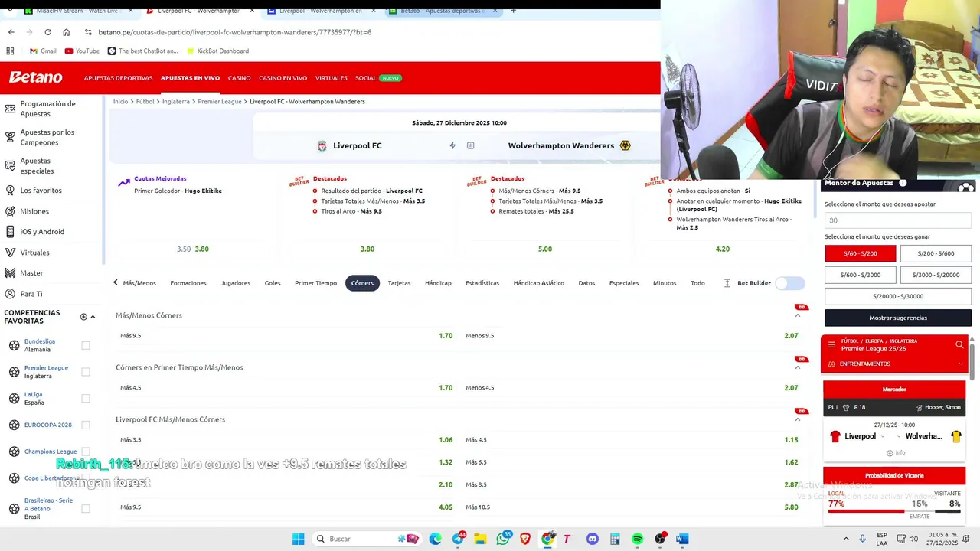This screenshot has height=551, width=980.
Task: Open the info icon next to Mentor de Apuestas
Action: click(903, 183)
